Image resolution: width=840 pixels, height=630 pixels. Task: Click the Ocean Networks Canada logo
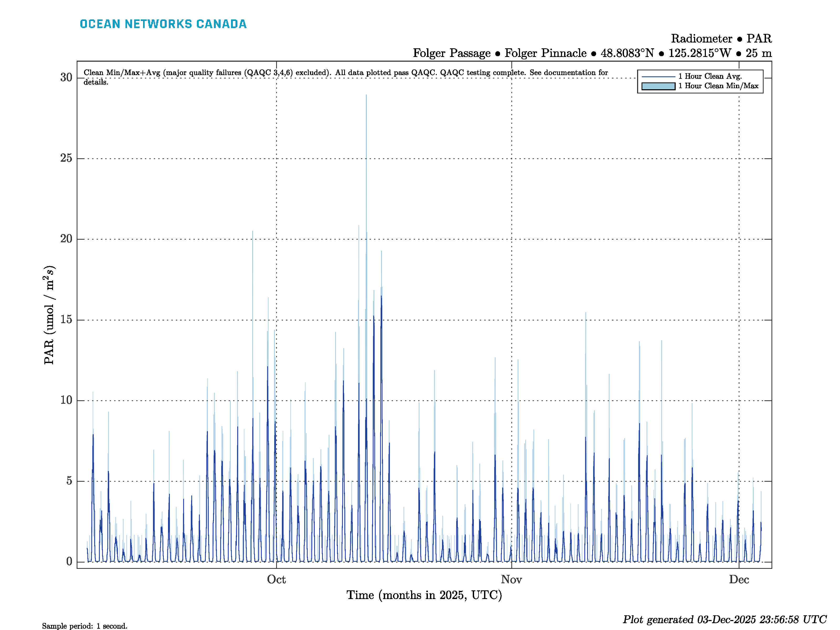(163, 24)
